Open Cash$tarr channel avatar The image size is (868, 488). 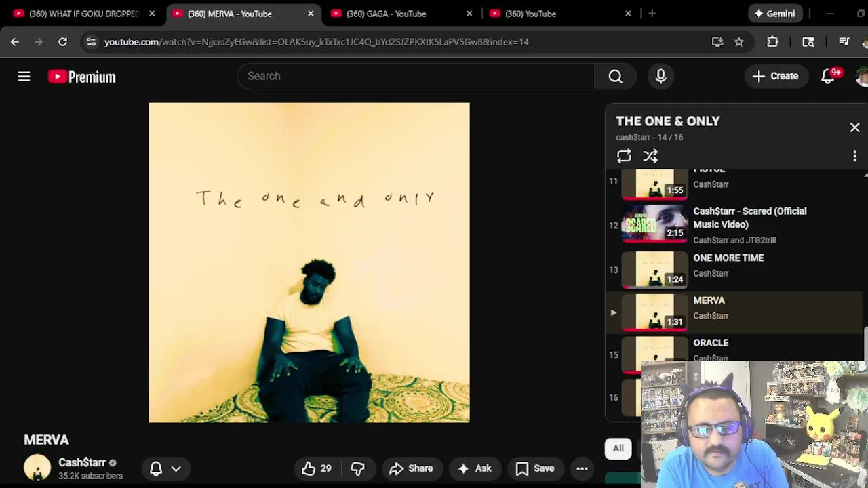point(37,468)
